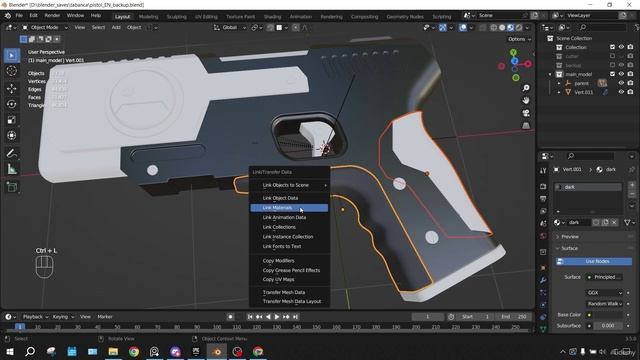The image size is (640, 360).
Task: Open Chrome from Windows taskbar
Action: pos(133,351)
